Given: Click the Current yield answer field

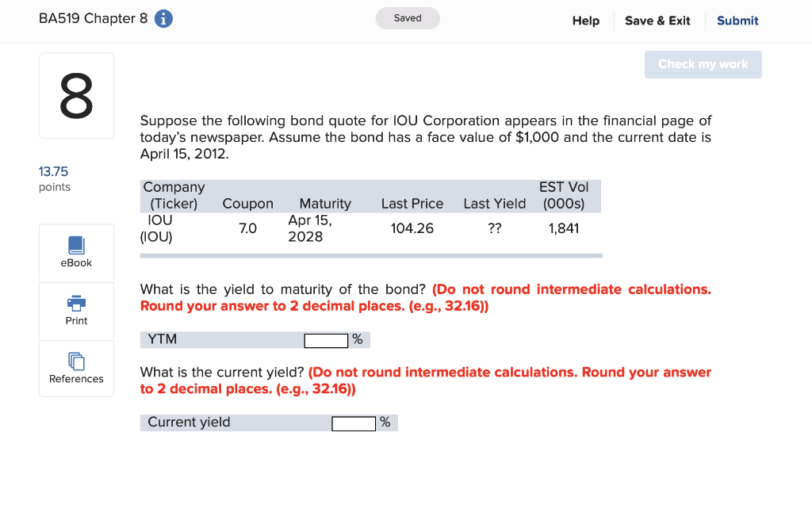Looking at the screenshot, I should click(354, 423).
